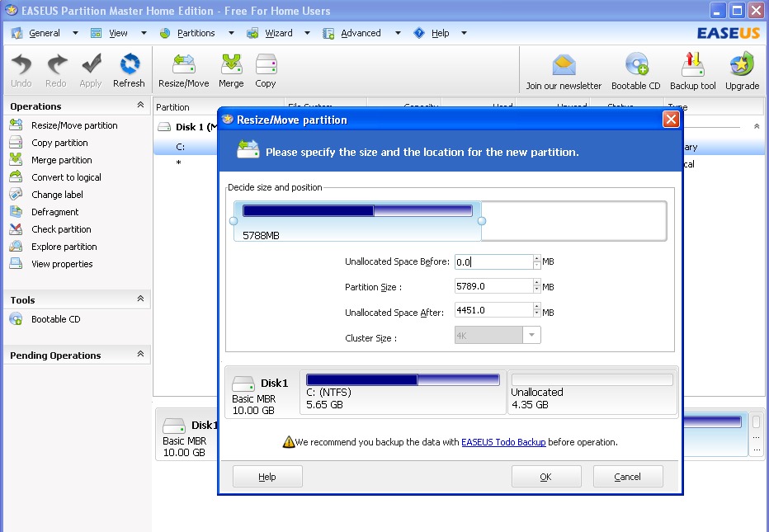Expand the Pending Operations section

[x=140, y=355]
